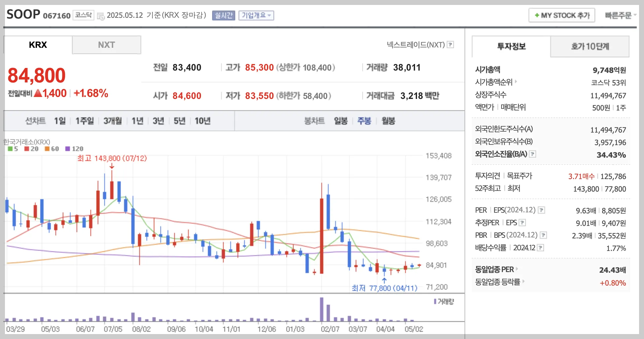644x339 pixels.
Task: Select 1년 line chart period
Action: (138, 121)
